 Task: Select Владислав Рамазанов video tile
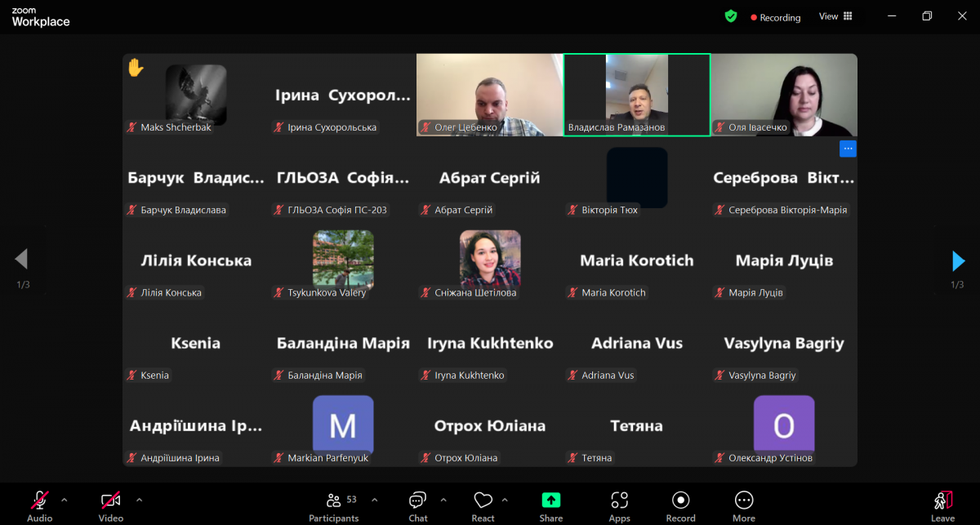point(637,94)
